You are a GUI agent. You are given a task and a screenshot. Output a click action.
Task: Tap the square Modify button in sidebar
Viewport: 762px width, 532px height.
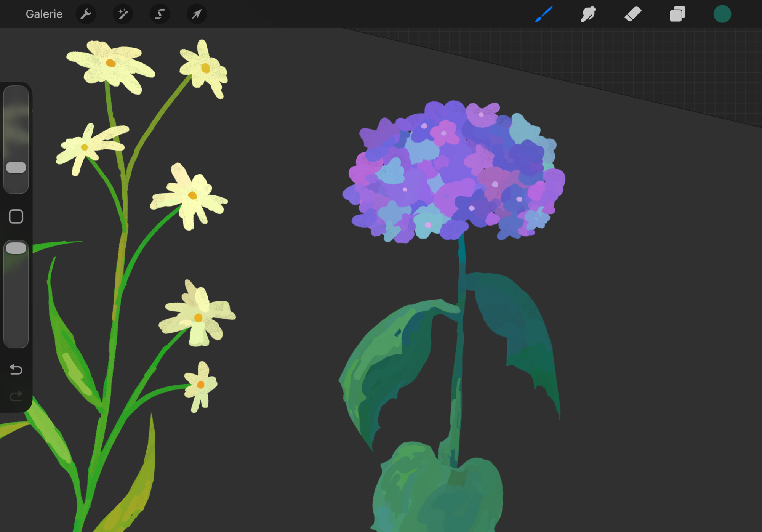pos(16,216)
